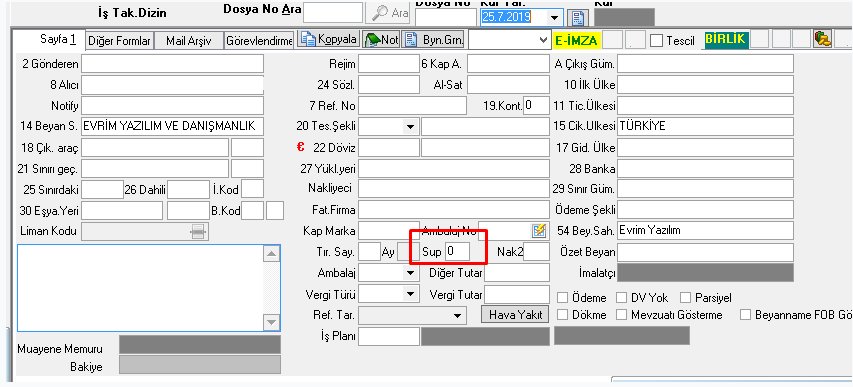853x387 pixels.
Task: Click the Sup field containing 0
Action: 458,252
